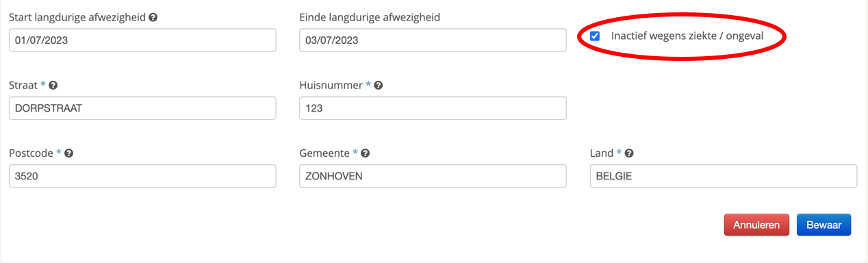868x263 pixels.
Task: Focus the Start langdurige afwezigheid date field
Action: [142, 40]
